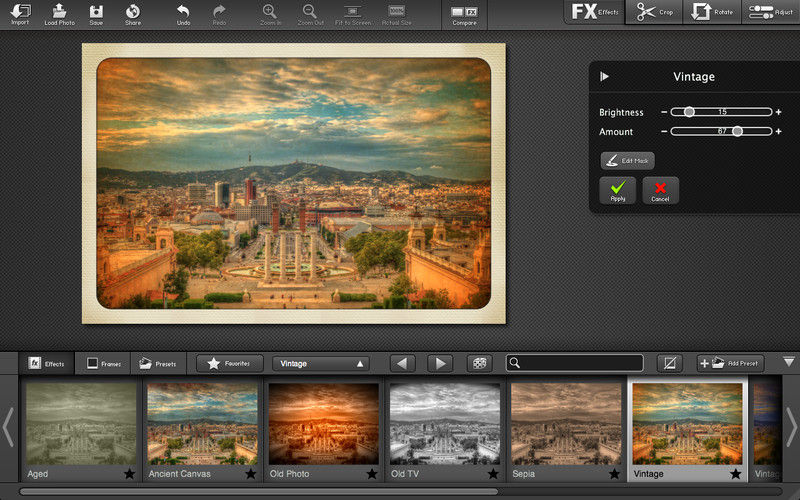Open the Vintage category dropdown
This screenshot has width=800, height=500.
coord(320,364)
